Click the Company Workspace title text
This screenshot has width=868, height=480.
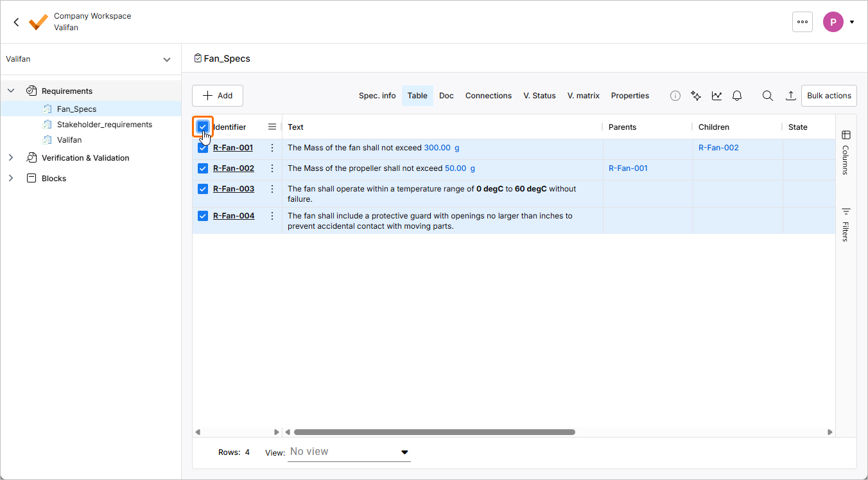(x=92, y=16)
